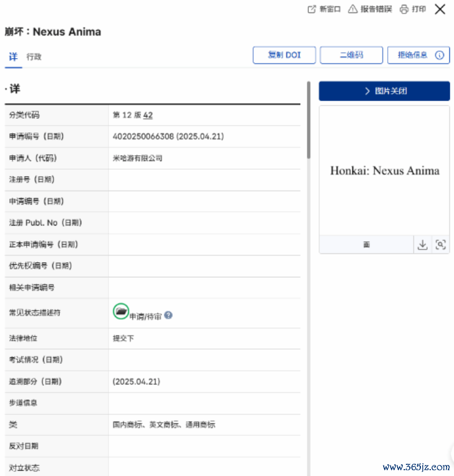Select the 追溯部分 row date value (2025.04.21)
The width and height of the screenshot is (454, 476).
[x=136, y=382]
